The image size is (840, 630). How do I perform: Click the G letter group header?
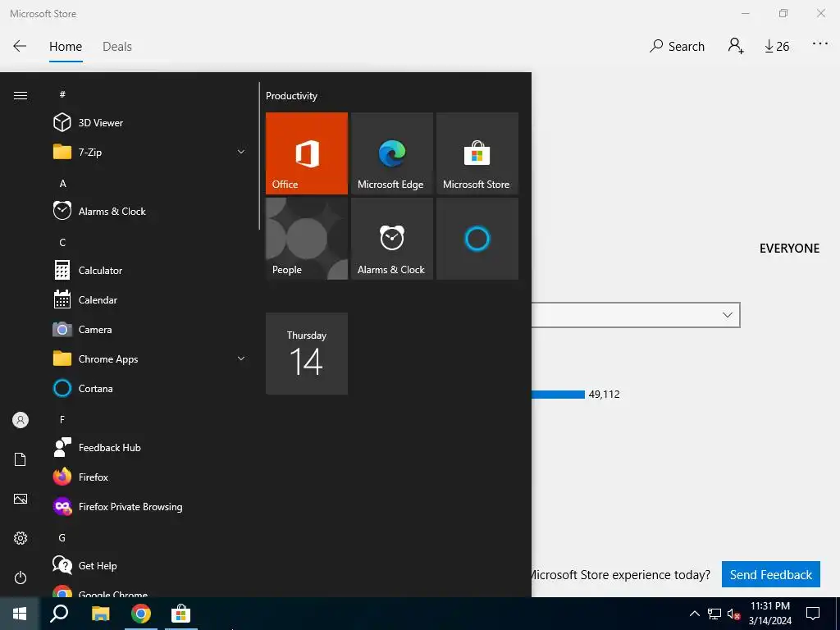click(x=62, y=537)
